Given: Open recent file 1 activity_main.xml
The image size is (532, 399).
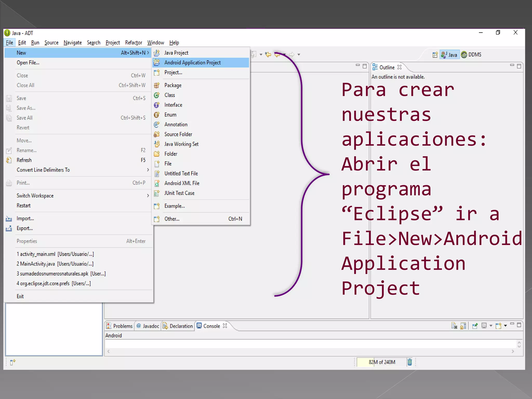Looking at the screenshot, I should [79, 254].
